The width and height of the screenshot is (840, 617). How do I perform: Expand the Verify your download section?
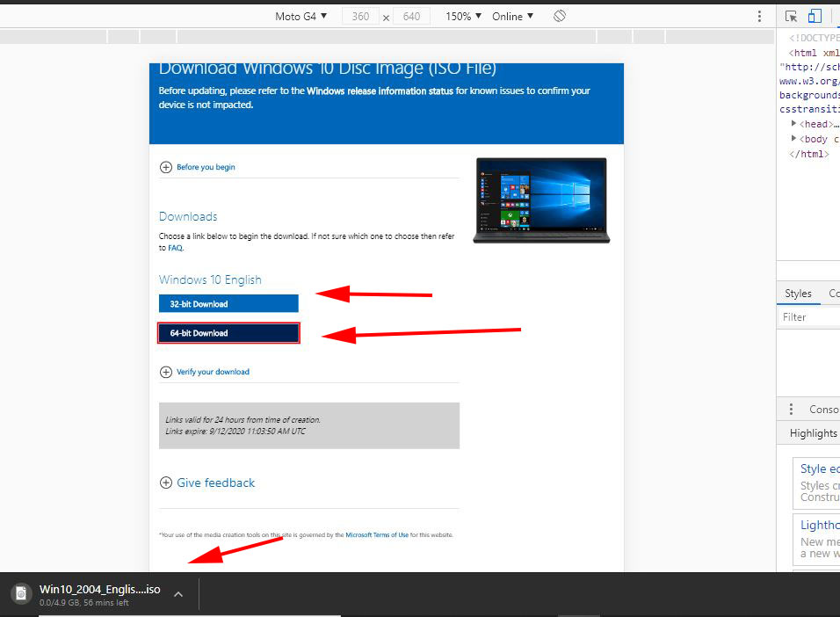tap(205, 372)
